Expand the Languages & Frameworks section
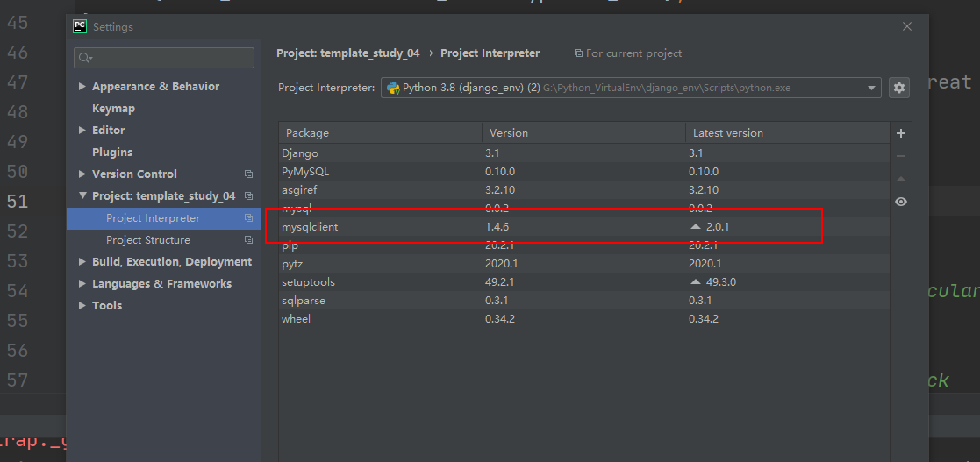Image resolution: width=980 pixels, height=462 pixels. coord(82,283)
